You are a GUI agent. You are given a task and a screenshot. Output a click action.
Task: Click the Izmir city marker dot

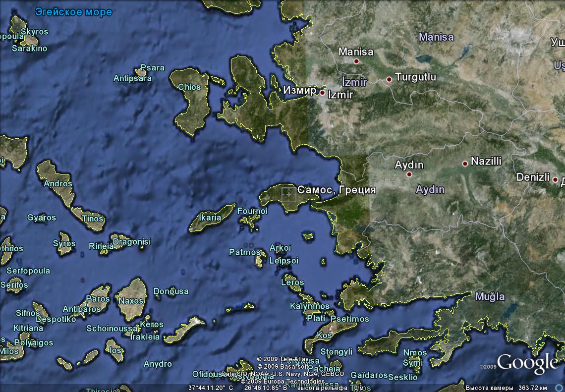(322, 93)
